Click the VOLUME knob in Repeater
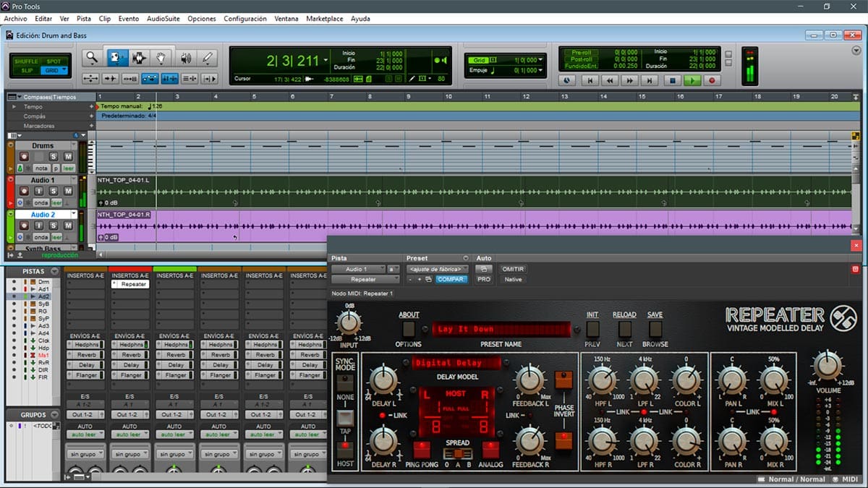This screenshot has height=488, width=868. coord(828,366)
